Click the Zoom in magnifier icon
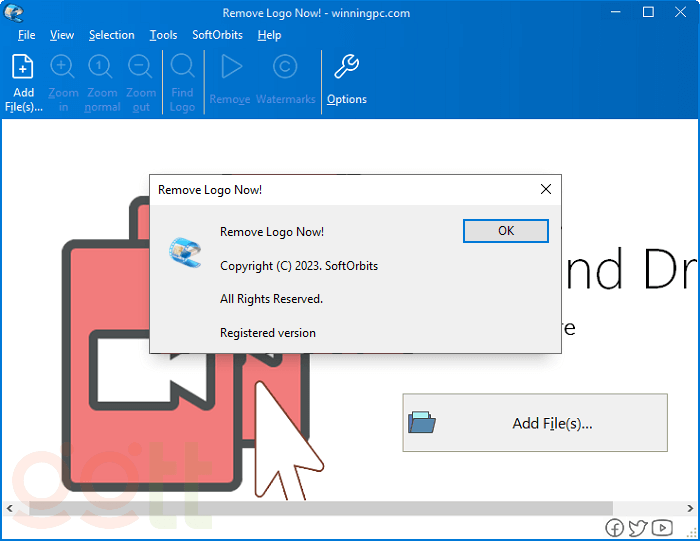Viewport: 700px width, 541px height. (63, 68)
